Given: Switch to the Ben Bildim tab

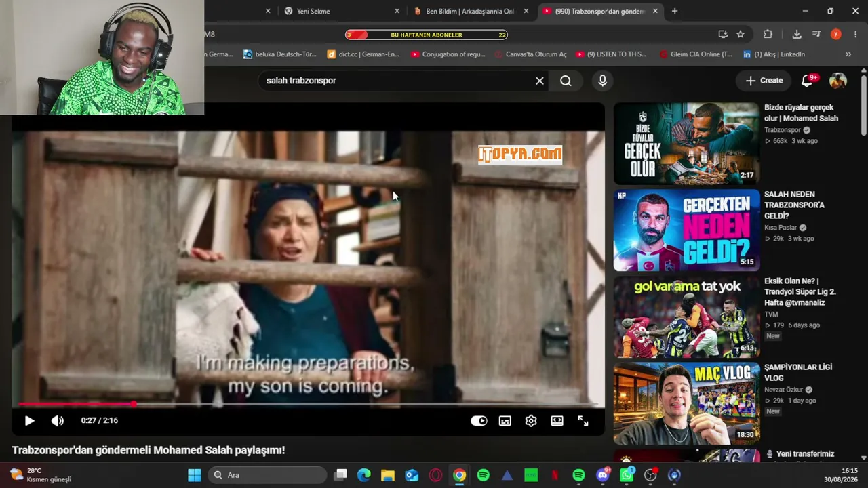Looking at the screenshot, I should pos(471,11).
